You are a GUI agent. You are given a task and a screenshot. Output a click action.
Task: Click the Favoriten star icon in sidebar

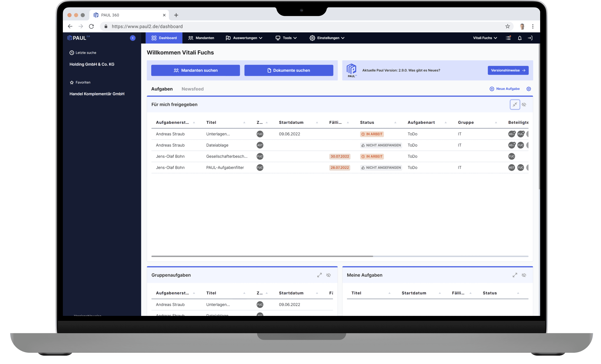(72, 82)
